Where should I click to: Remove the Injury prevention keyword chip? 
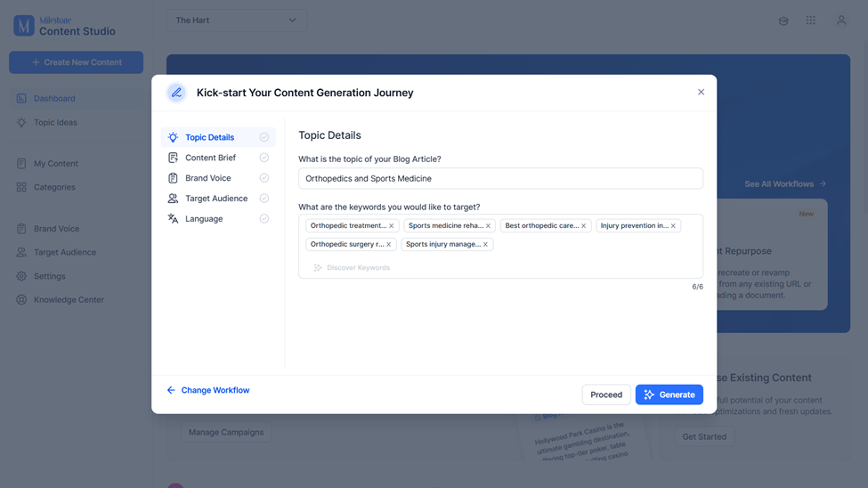(673, 226)
